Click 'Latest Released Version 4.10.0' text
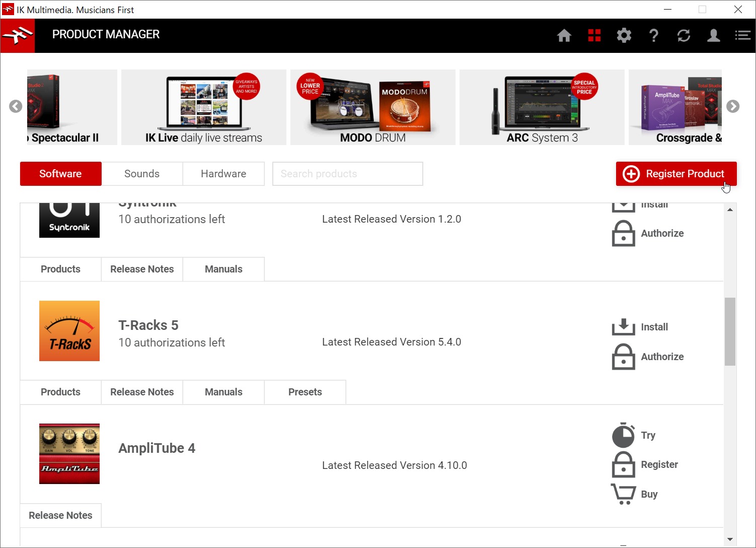 coord(395,465)
